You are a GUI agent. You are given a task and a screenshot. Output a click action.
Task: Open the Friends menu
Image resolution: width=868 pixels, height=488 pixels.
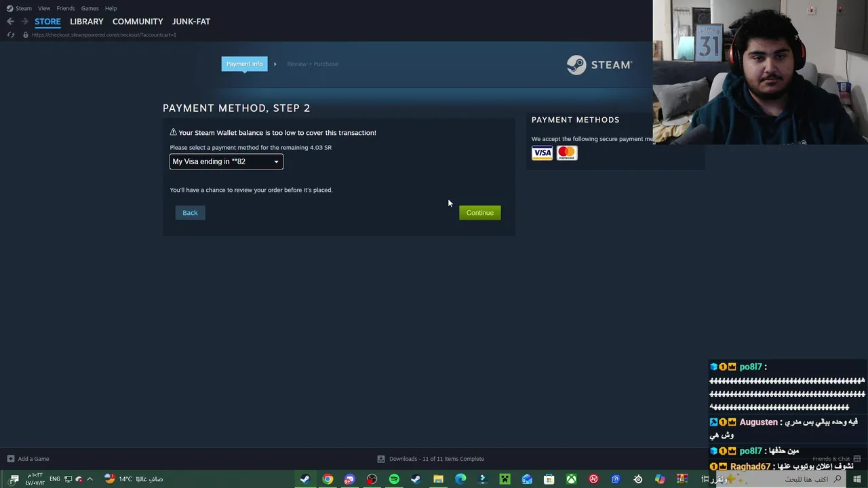[x=66, y=8]
